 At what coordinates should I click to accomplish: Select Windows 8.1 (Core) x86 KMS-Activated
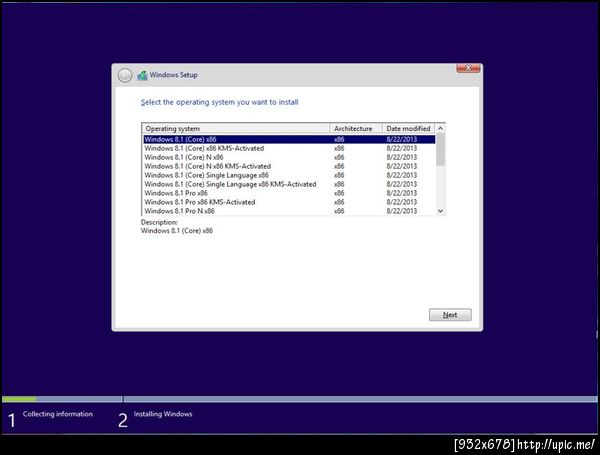(289, 148)
